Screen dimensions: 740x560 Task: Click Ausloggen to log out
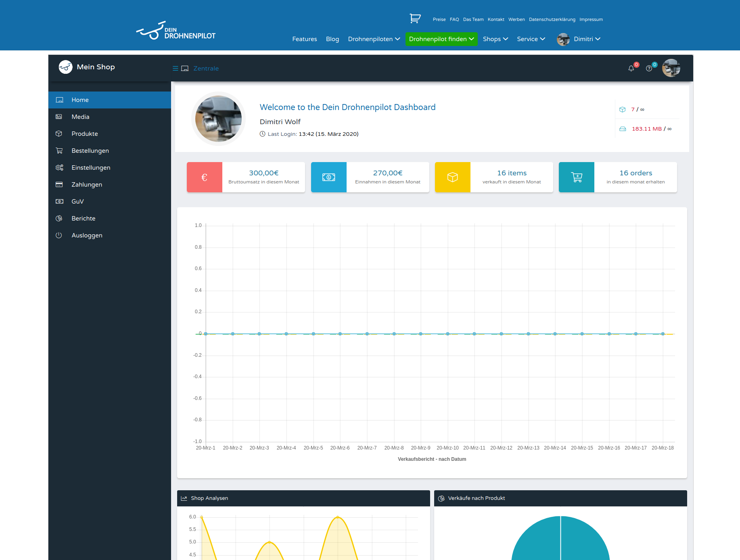coord(110,235)
